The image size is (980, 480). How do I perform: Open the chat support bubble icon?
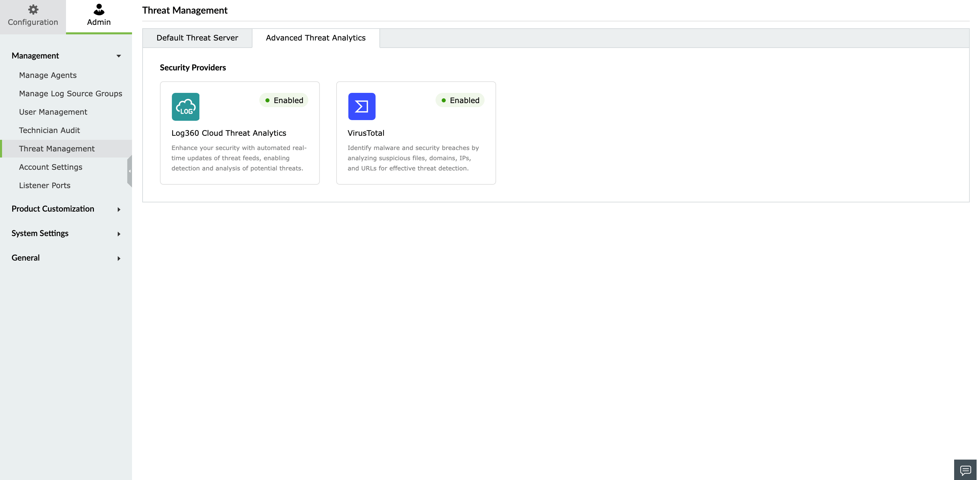coord(967,470)
